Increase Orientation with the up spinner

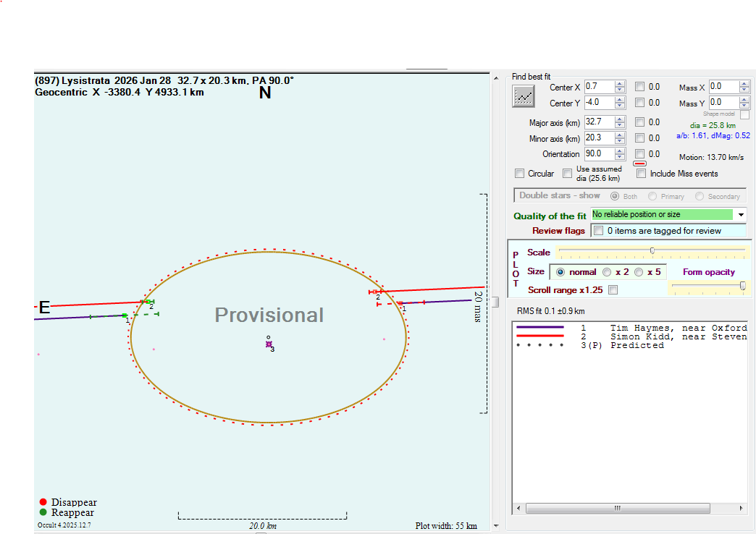point(619,151)
